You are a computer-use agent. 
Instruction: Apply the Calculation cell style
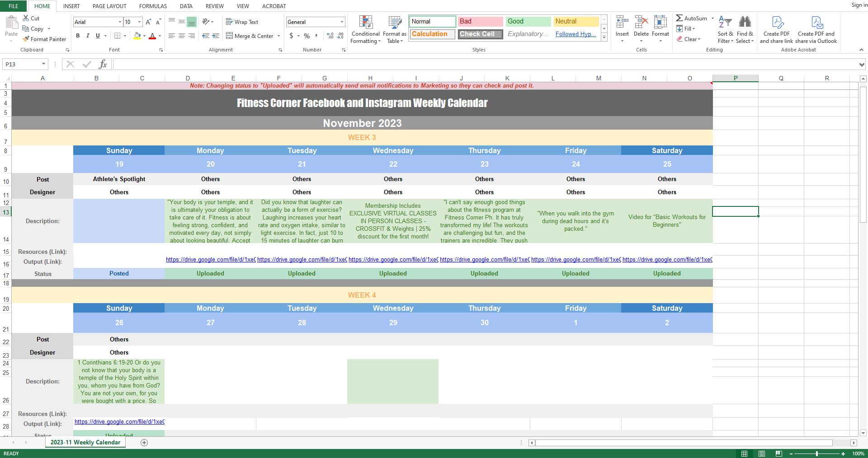[x=432, y=34]
